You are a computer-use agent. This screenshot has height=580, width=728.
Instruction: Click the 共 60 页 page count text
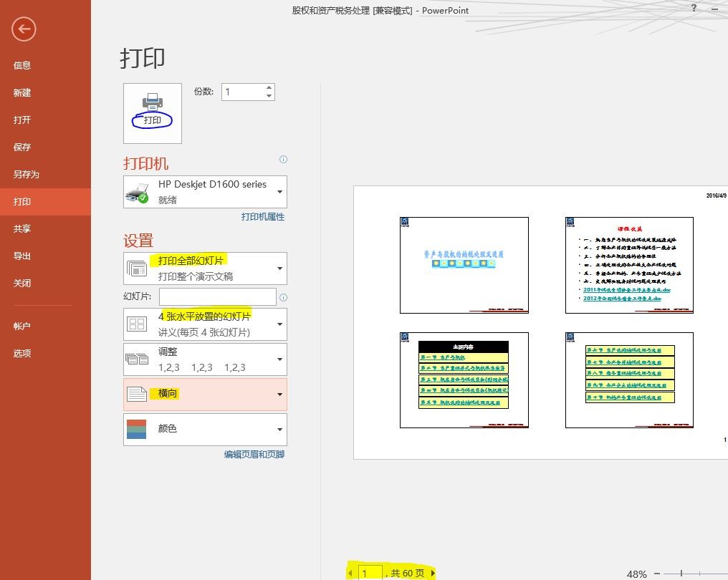click(x=408, y=574)
